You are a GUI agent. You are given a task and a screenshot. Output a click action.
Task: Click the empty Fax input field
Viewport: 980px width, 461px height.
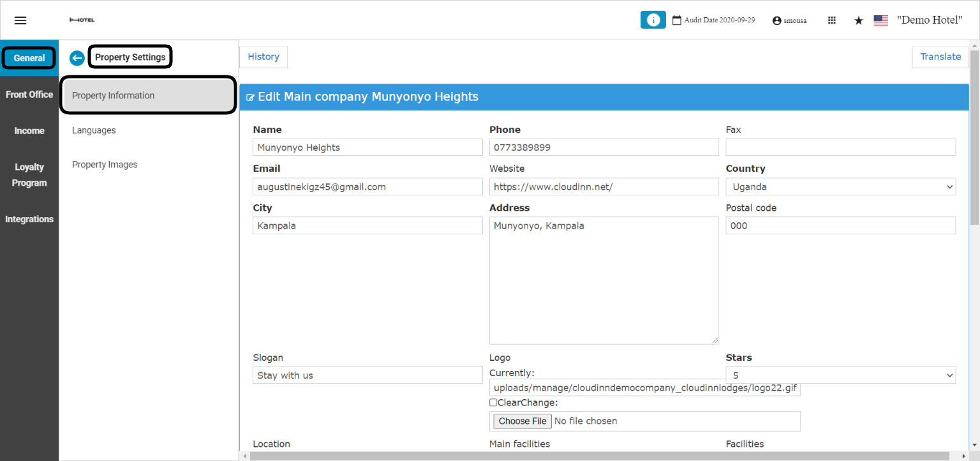(841, 147)
